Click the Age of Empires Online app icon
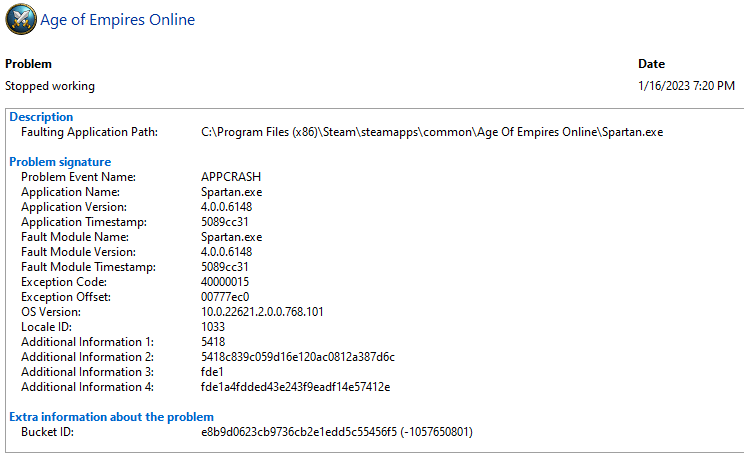The height and width of the screenshot is (467, 744). [x=20, y=19]
